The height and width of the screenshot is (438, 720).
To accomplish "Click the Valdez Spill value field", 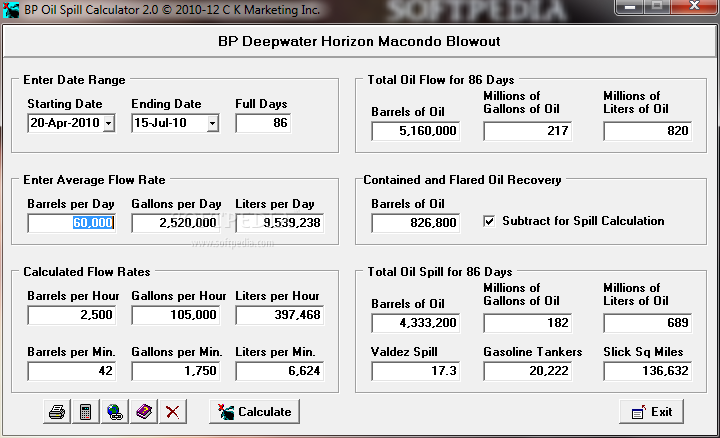I will coord(416,371).
